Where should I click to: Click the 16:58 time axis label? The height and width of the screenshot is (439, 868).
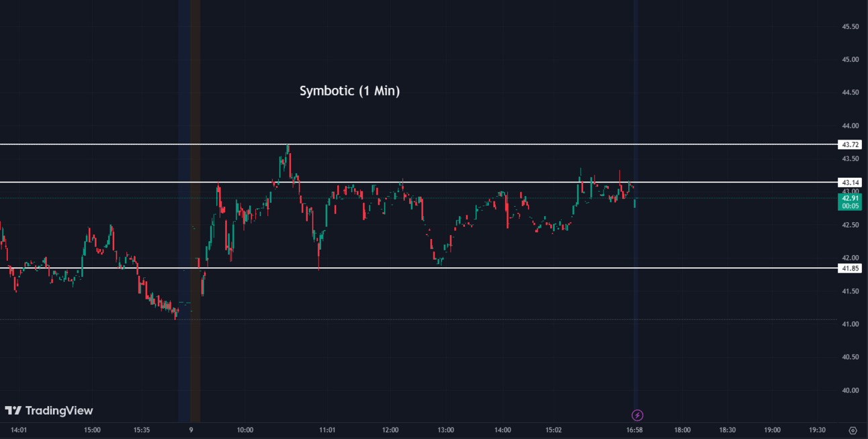point(634,430)
